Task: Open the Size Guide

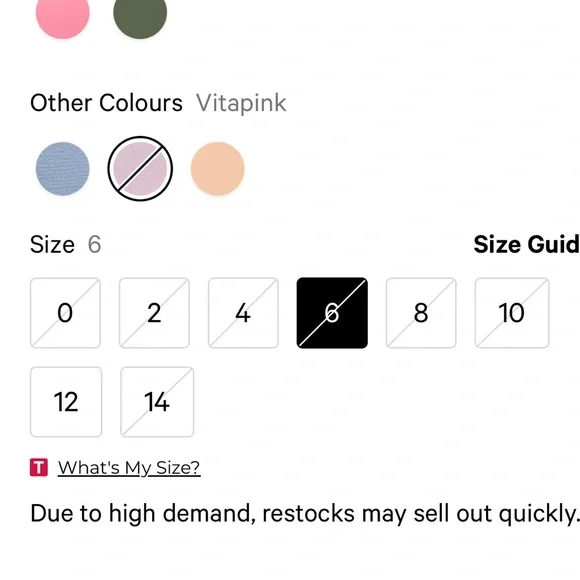Action: click(527, 245)
